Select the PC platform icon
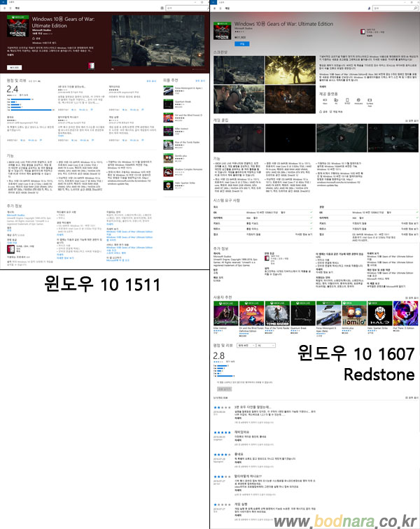This screenshot has width=420, height=529. pyautogui.click(x=337, y=101)
